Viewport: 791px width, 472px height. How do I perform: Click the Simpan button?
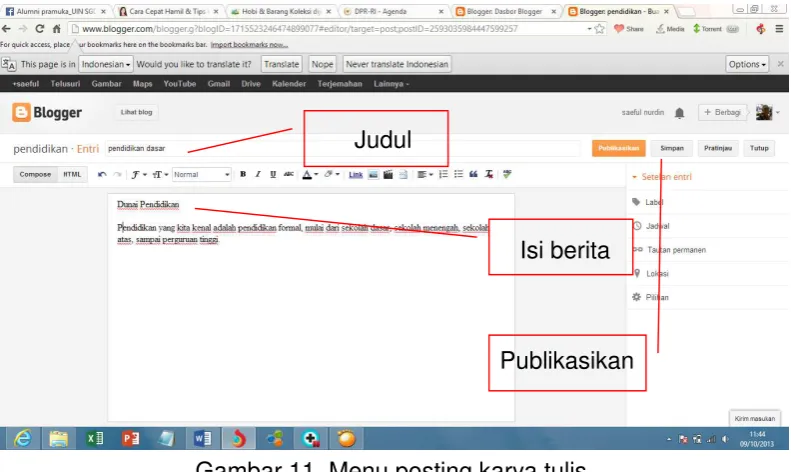click(x=672, y=148)
